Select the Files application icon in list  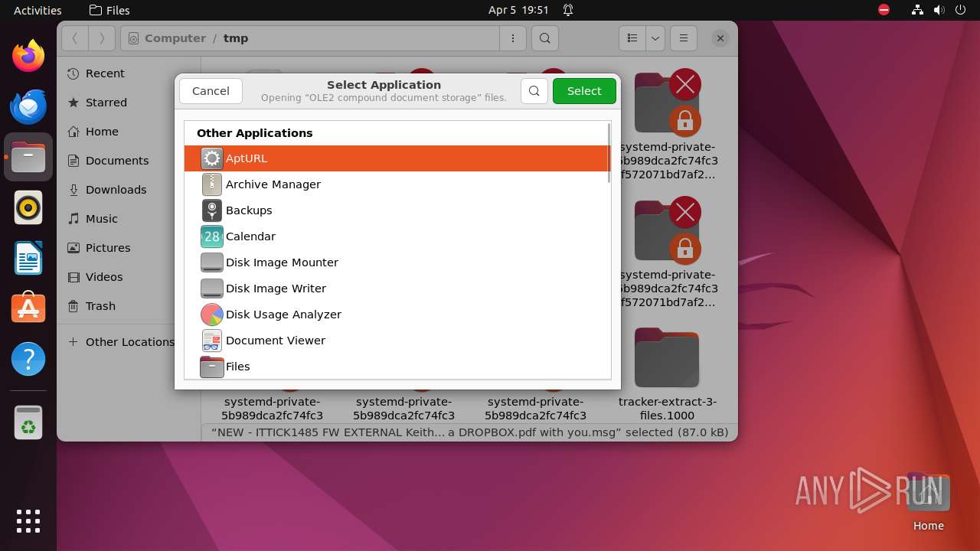point(212,367)
